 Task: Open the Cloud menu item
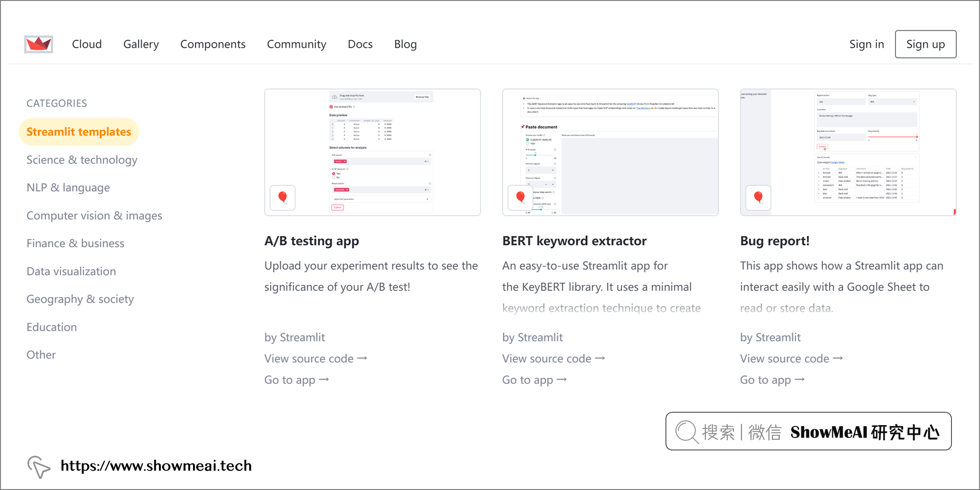pos(87,44)
